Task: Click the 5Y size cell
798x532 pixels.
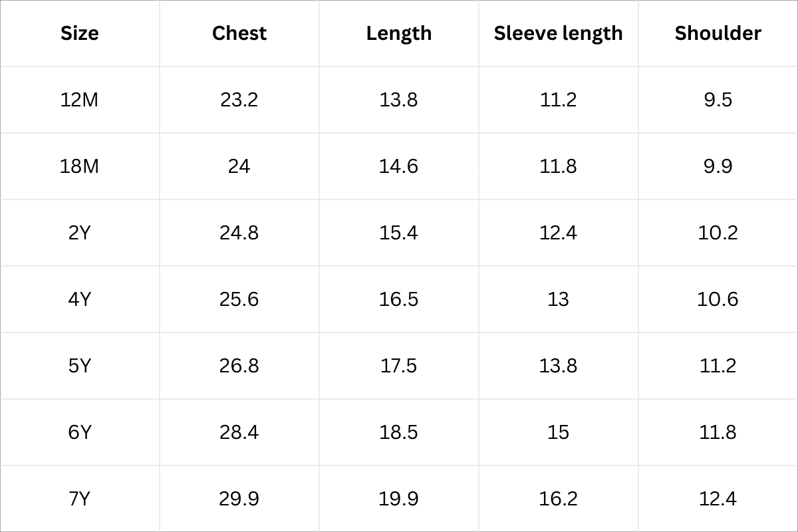Action: pyautogui.click(x=80, y=366)
